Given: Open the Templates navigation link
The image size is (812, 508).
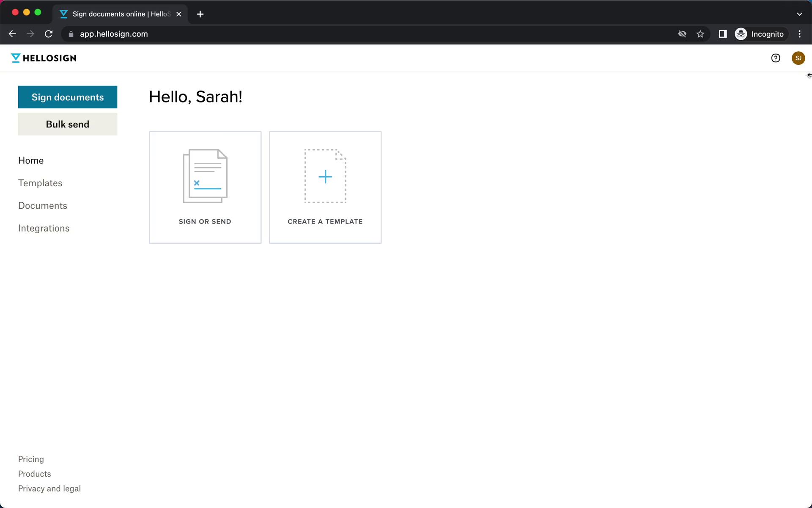Looking at the screenshot, I should (x=40, y=182).
